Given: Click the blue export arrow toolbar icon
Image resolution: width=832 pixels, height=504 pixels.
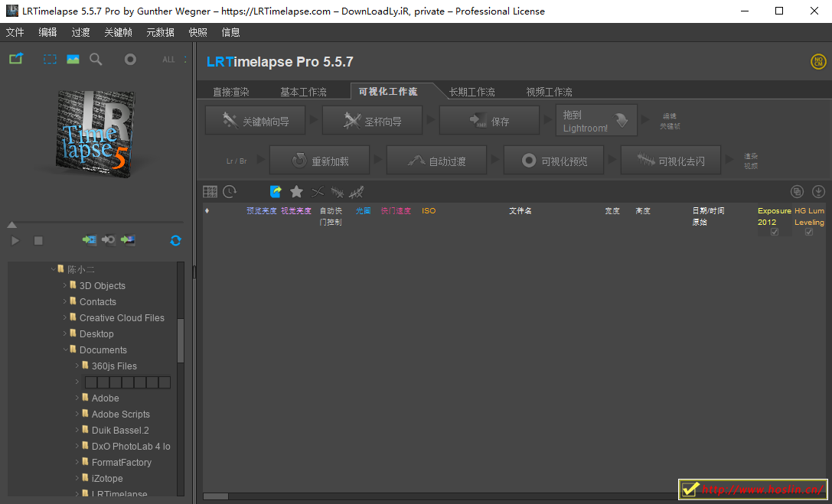Looking at the screenshot, I should click(276, 191).
